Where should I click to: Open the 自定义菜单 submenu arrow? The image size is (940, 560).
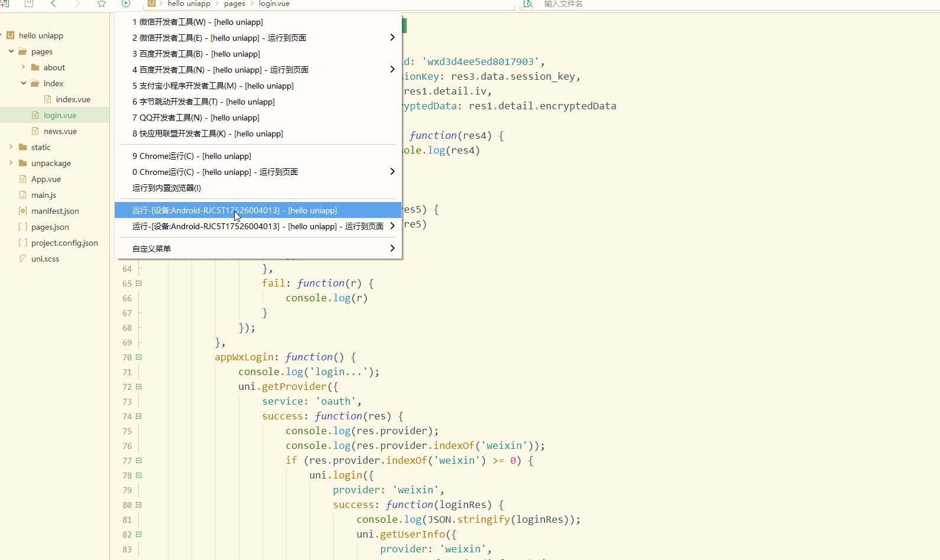point(393,249)
